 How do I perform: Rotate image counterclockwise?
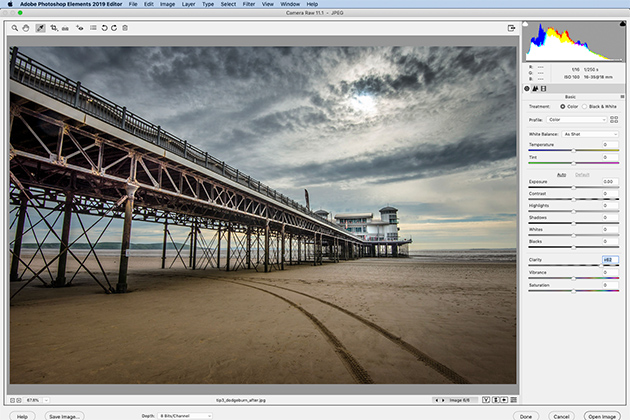(x=104, y=28)
